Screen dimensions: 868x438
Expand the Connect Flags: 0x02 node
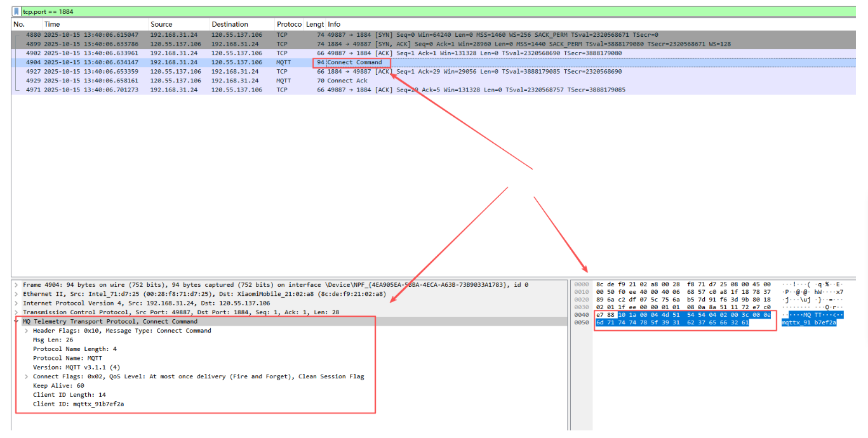coord(27,376)
